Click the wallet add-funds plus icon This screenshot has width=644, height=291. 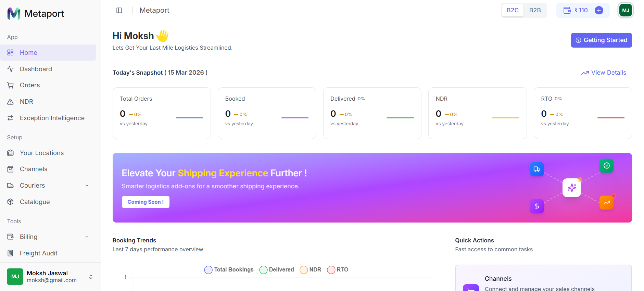pyautogui.click(x=599, y=10)
